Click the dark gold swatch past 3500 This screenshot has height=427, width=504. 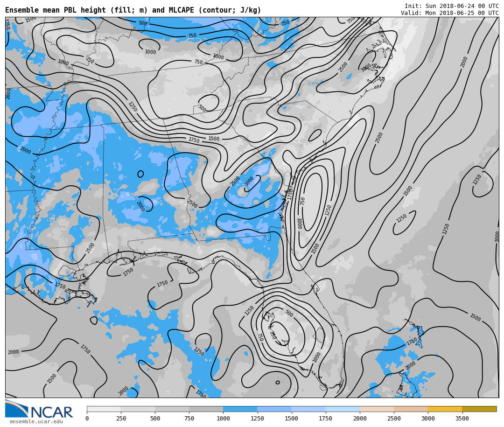click(479, 409)
